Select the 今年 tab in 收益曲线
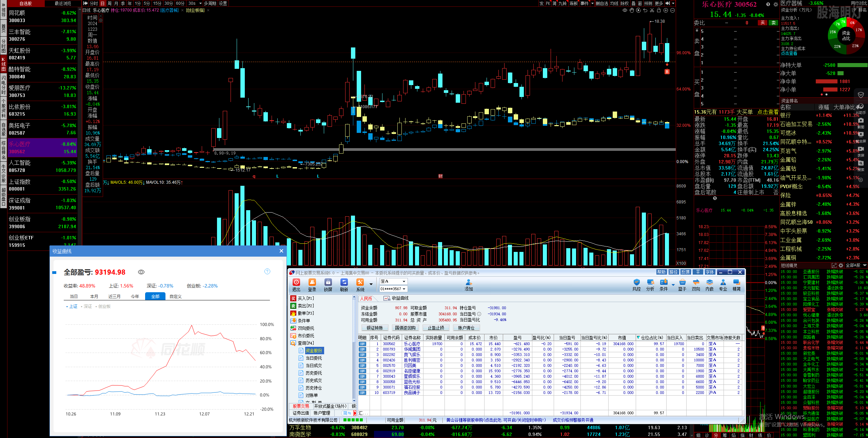 (135, 296)
